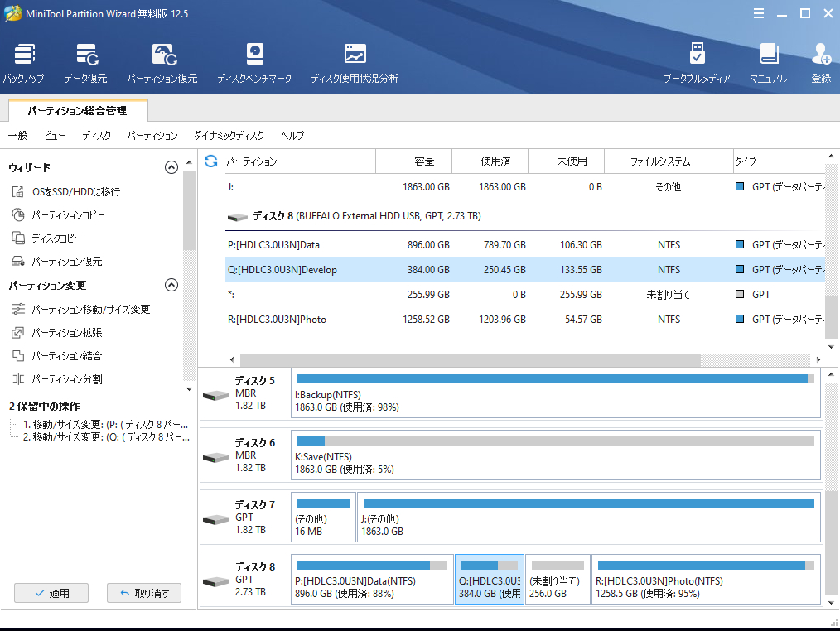Viewport: 840px width, 631px height.
Task: Sort by 未使用 column header
Action: click(567, 161)
